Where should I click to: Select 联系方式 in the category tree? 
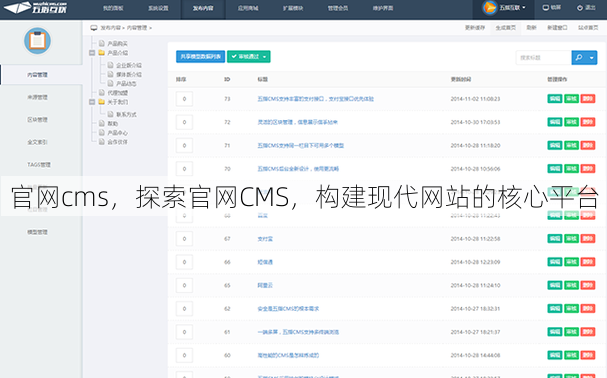(x=127, y=114)
